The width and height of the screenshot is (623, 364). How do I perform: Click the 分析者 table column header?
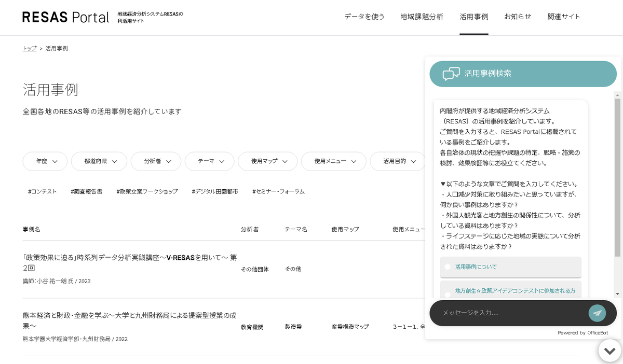250,229
